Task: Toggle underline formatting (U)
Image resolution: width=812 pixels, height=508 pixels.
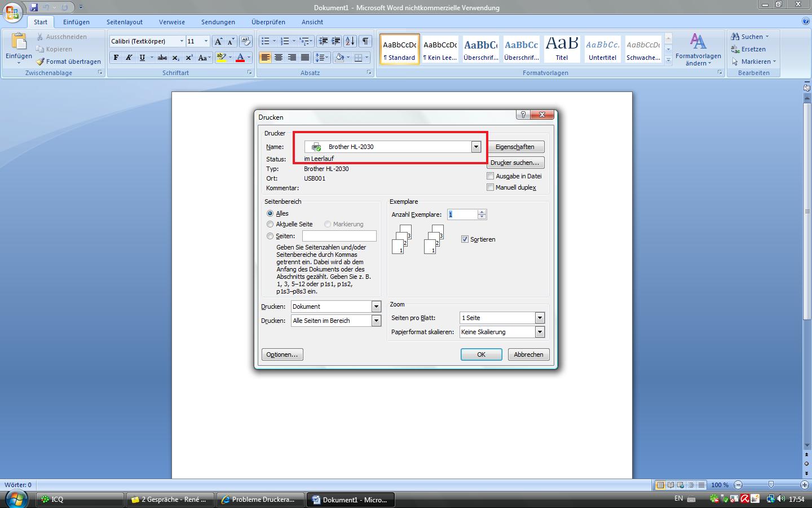Action: point(142,58)
